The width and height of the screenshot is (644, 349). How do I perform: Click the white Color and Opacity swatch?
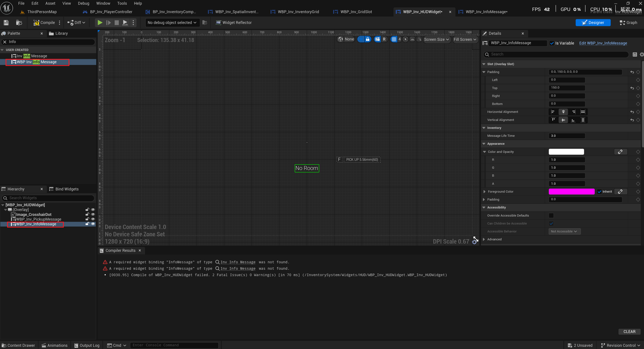(566, 152)
